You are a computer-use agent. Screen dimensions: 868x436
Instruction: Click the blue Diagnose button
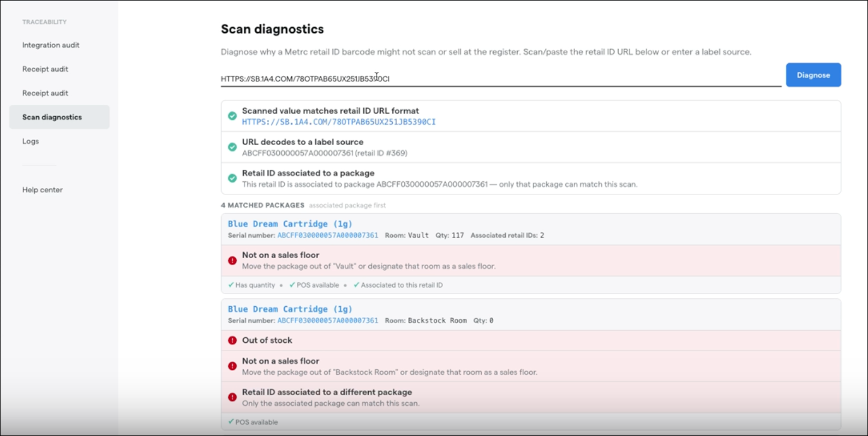[813, 75]
